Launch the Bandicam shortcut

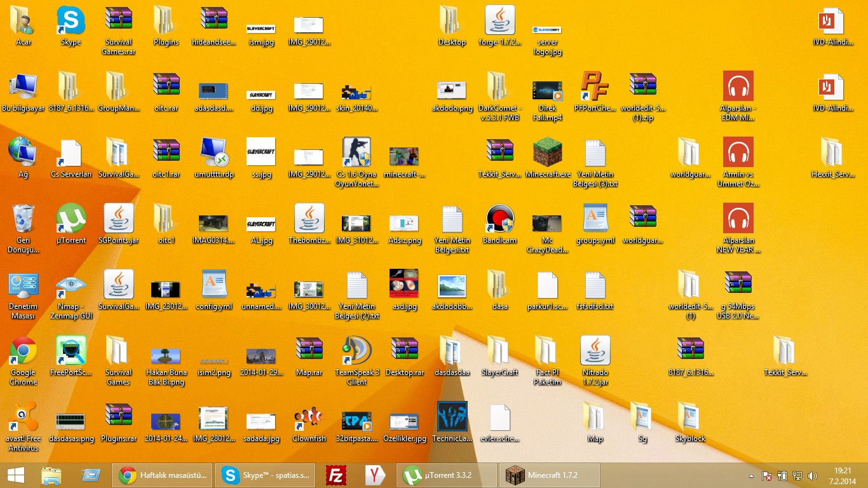499,225
